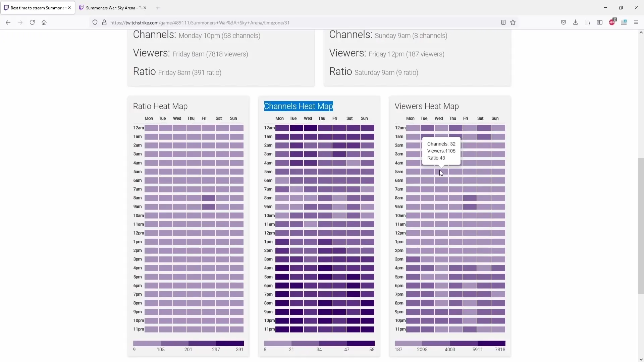Click Viewers legend value 7818
644x362 pixels.
click(500, 350)
